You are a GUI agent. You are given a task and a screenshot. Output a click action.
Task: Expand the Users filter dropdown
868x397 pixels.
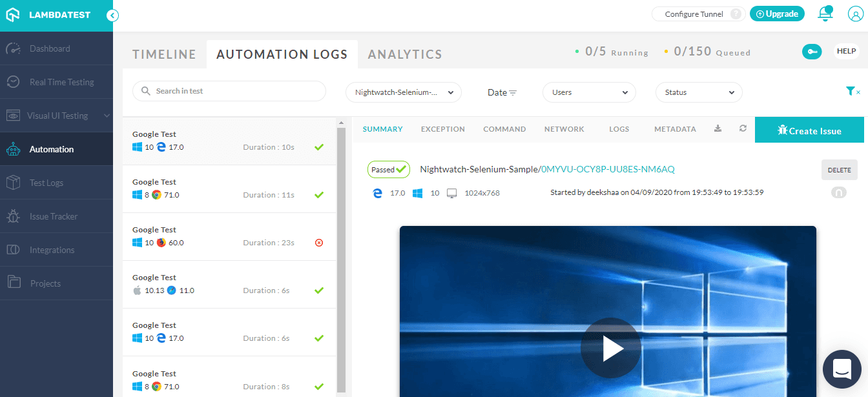pyautogui.click(x=589, y=92)
